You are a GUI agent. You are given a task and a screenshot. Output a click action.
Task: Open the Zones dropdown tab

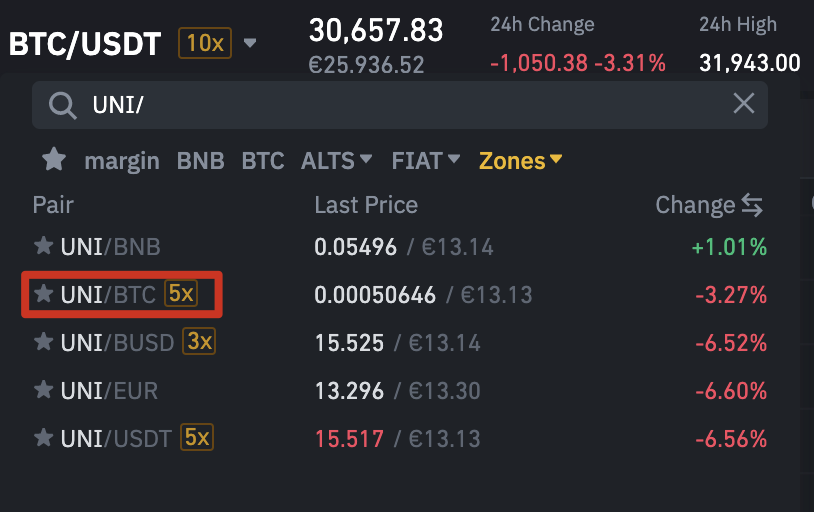pos(520,160)
